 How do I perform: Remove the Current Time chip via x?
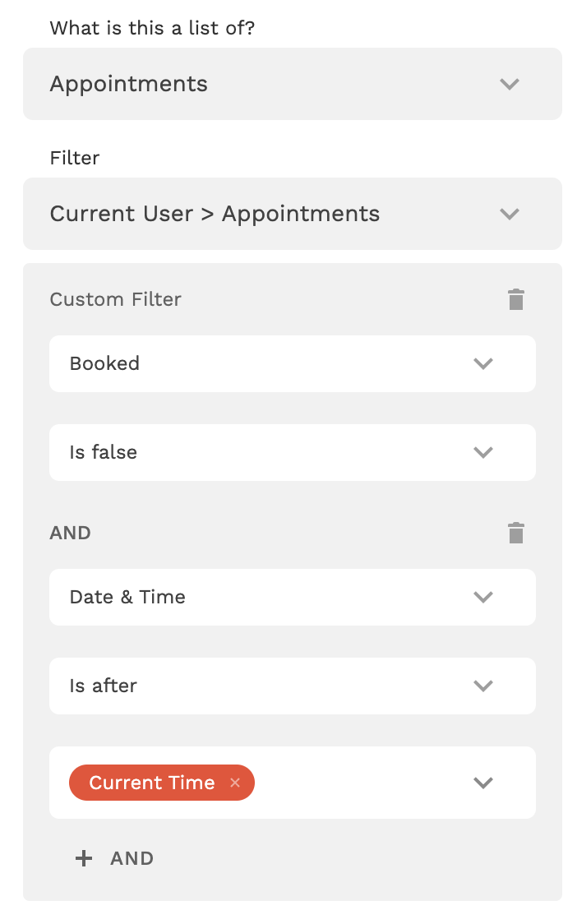click(235, 783)
